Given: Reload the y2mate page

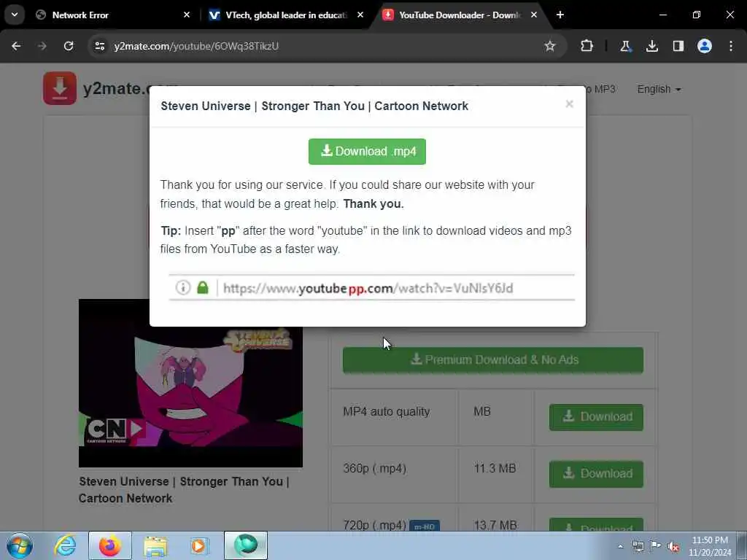Looking at the screenshot, I should click(69, 46).
